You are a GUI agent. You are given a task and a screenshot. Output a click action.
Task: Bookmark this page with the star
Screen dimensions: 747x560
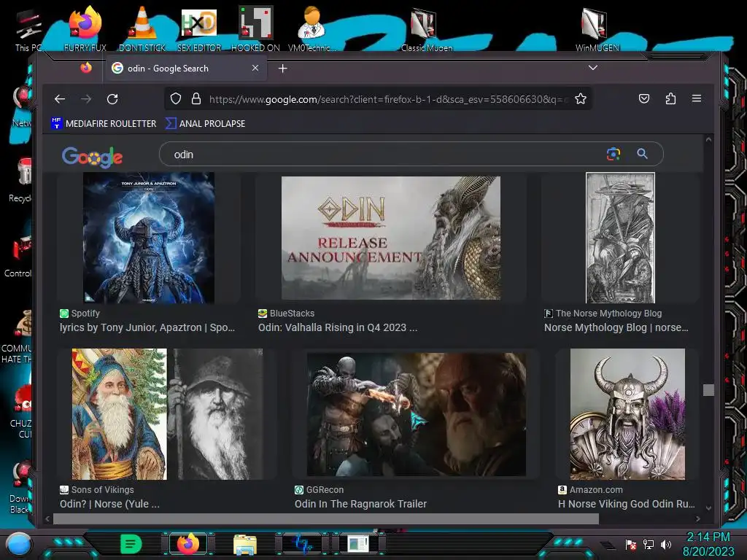point(580,98)
